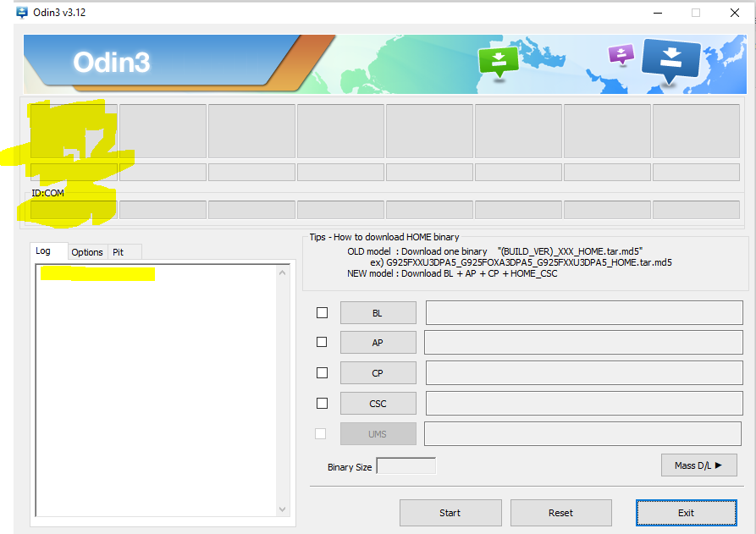Click the Odin3 app icon in title bar
756x534 pixels.
tap(22, 13)
